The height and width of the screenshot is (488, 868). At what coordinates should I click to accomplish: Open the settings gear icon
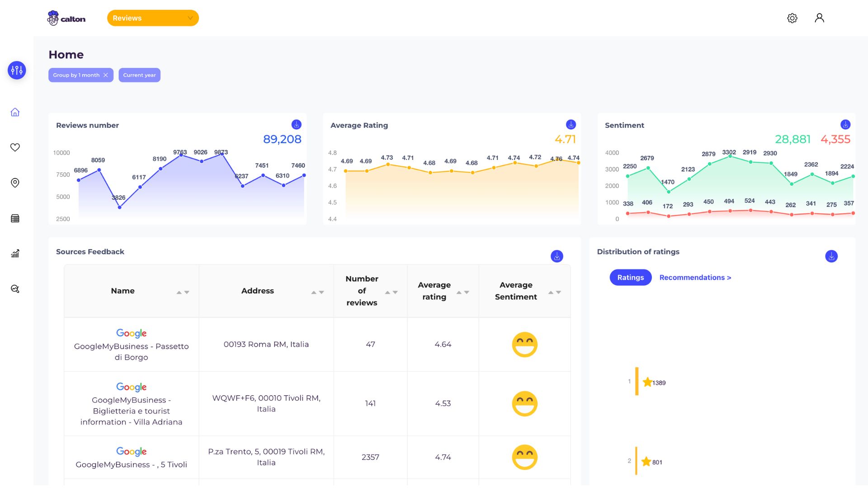click(x=792, y=18)
